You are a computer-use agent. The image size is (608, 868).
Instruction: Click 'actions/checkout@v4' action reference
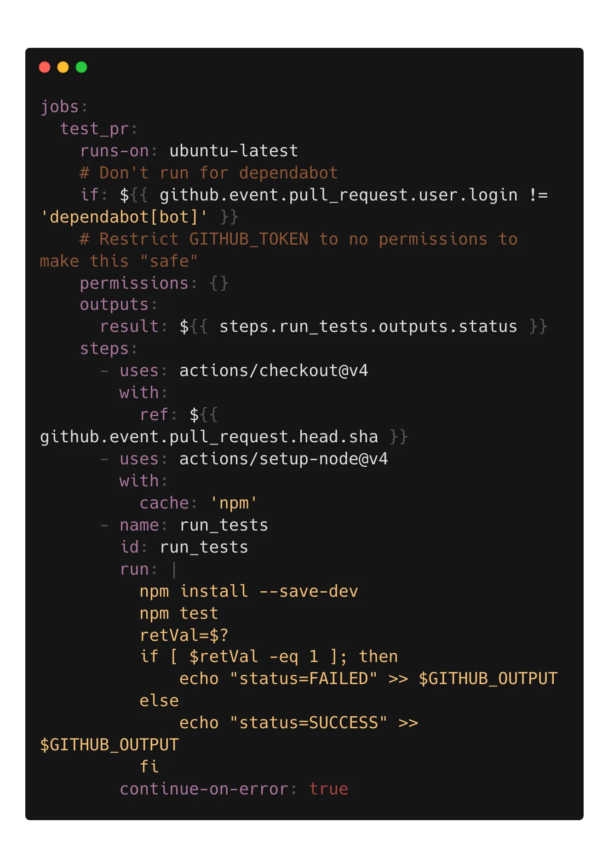[x=274, y=371]
